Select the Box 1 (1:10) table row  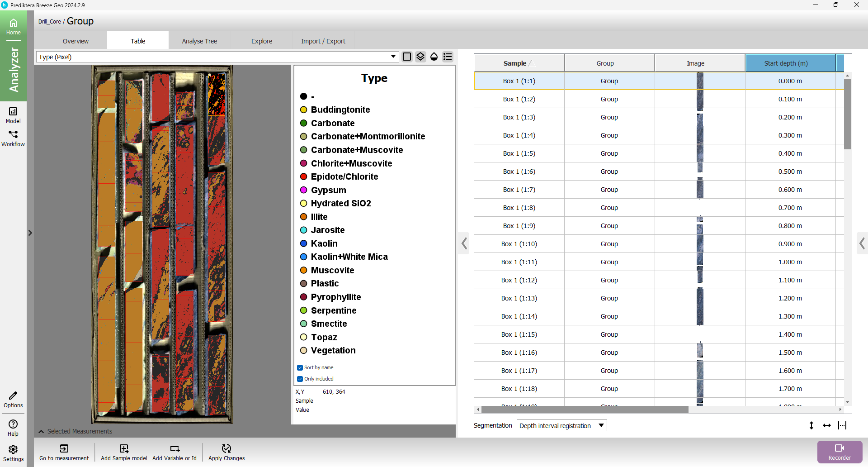point(519,244)
